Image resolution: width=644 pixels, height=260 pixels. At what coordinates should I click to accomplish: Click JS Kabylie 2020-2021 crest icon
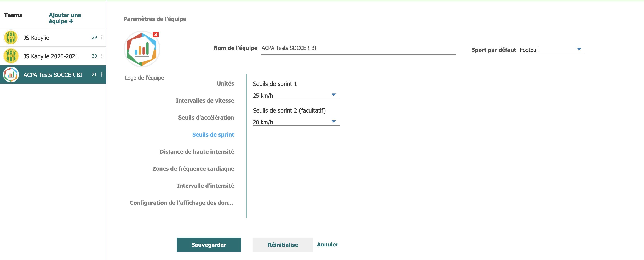pos(11,56)
